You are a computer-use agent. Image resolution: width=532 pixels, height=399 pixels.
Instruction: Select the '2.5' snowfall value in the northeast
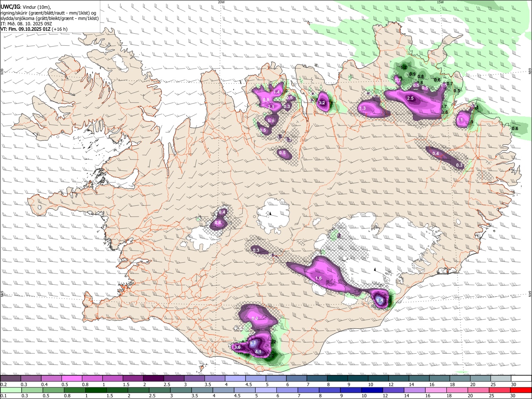(410, 99)
